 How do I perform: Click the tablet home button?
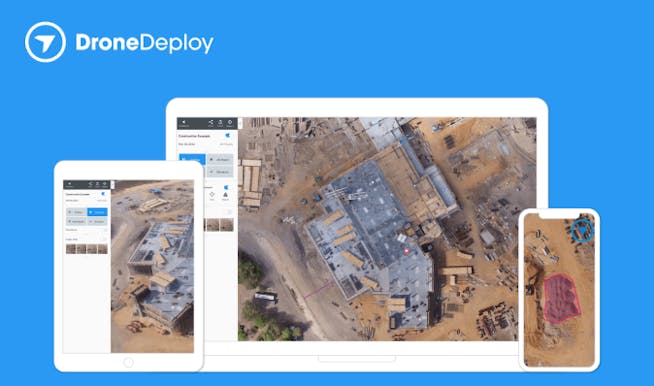tap(128, 363)
